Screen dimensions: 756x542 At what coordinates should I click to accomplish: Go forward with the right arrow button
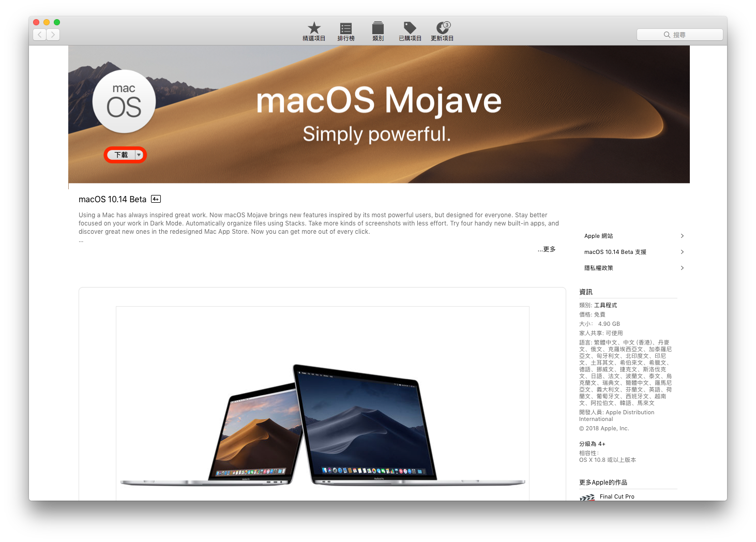click(x=53, y=35)
